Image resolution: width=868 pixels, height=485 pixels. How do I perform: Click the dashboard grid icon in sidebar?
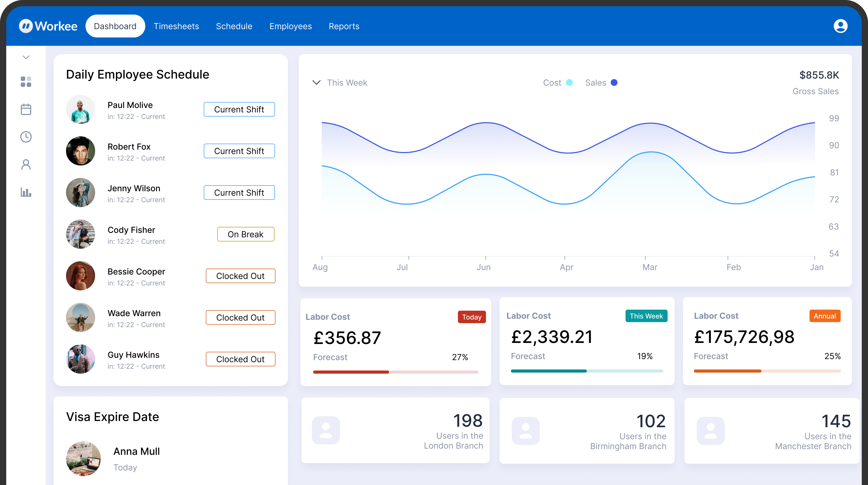click(26, 82)
